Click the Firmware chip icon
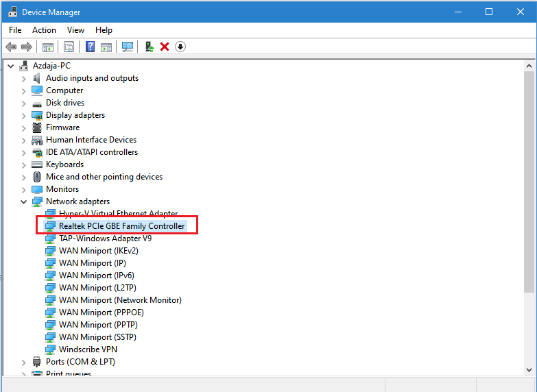 pos(36,127)
